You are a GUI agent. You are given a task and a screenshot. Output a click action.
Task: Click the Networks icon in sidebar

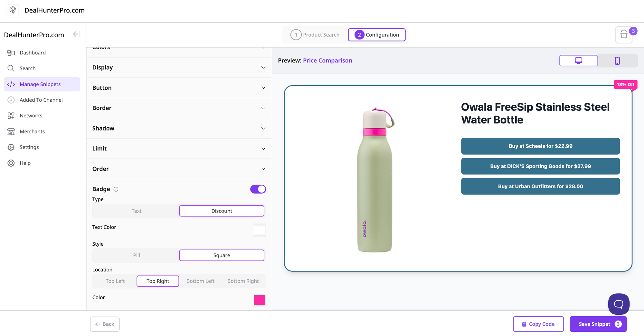(11, 116)
